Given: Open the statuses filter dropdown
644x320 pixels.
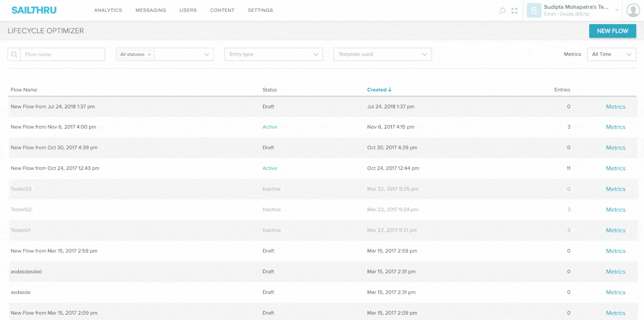Looking at the screenshot, I should tap(207, 54).
